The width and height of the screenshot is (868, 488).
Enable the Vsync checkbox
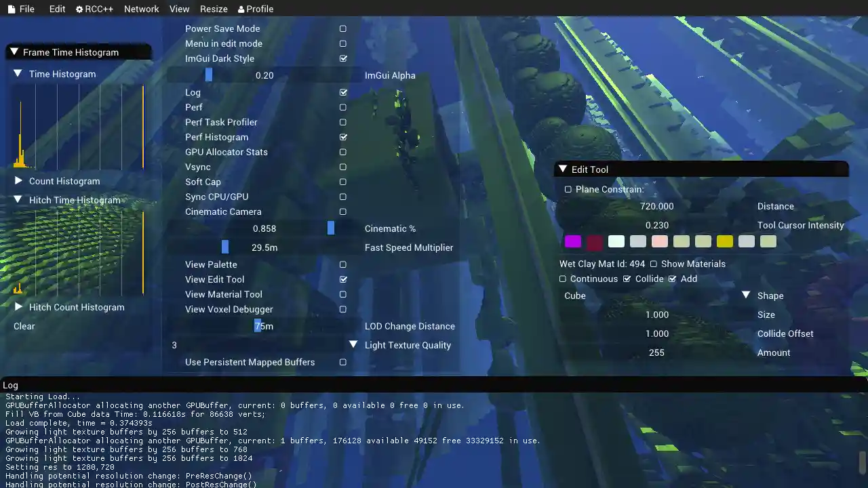click(x=343, y=167)
